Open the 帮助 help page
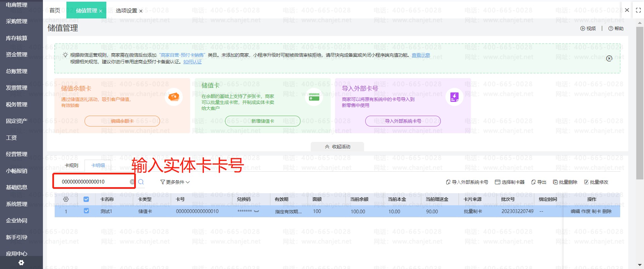 616,29
